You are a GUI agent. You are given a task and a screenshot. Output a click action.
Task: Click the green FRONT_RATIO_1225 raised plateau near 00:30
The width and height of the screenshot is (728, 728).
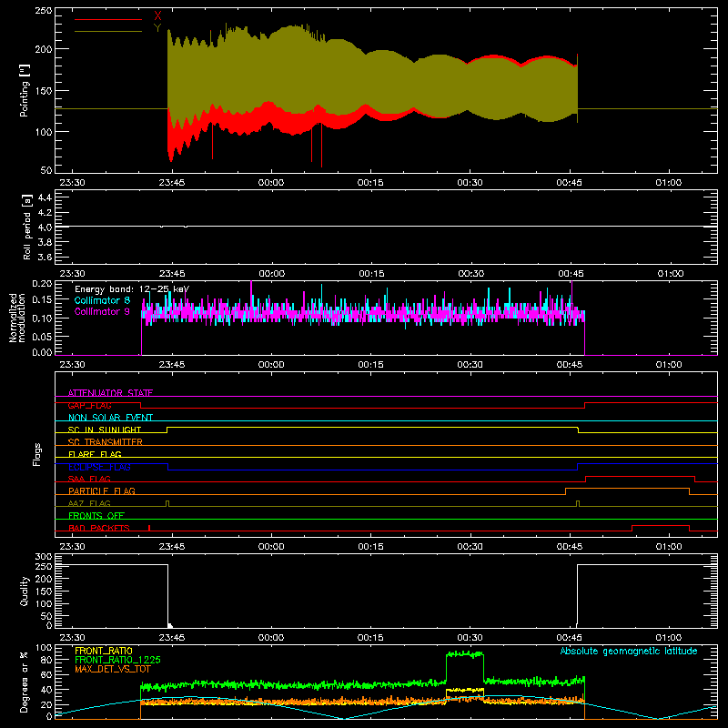point(465,654)
